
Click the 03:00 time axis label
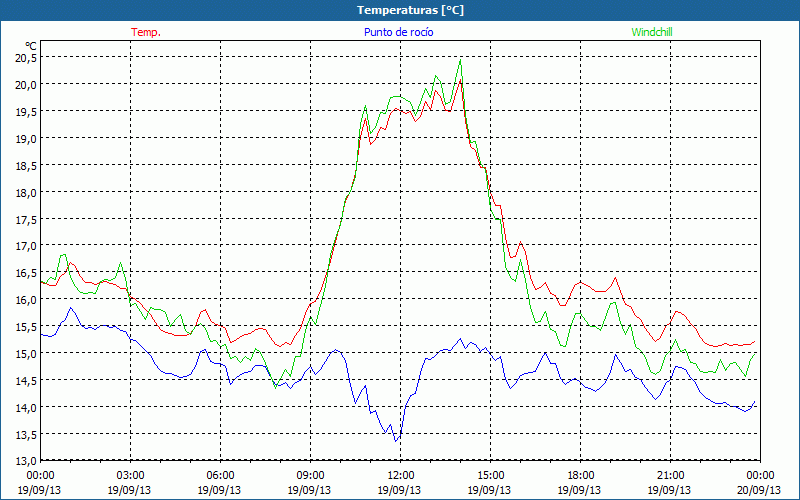(130, 476)
